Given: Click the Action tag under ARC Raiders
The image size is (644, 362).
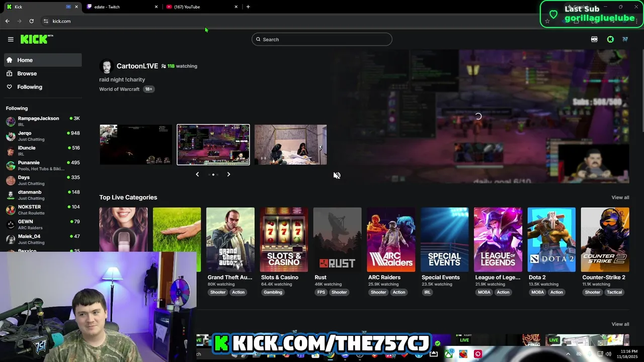Looking at the screenshot, I should click(x=399, y=292).
